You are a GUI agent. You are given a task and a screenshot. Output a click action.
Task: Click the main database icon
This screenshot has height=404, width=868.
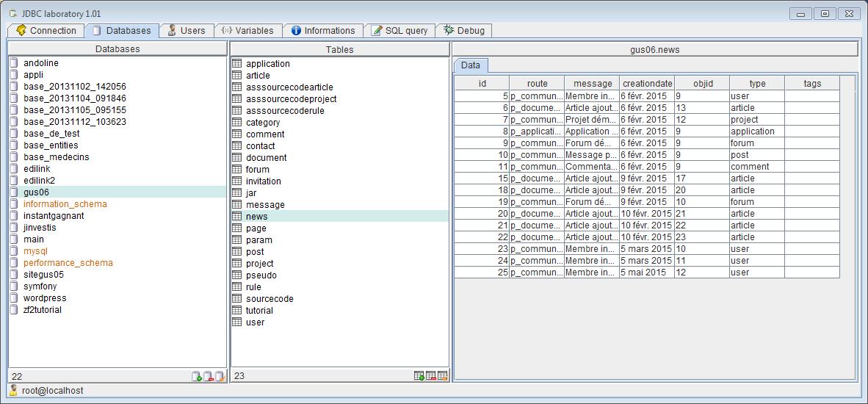[14, 239]
